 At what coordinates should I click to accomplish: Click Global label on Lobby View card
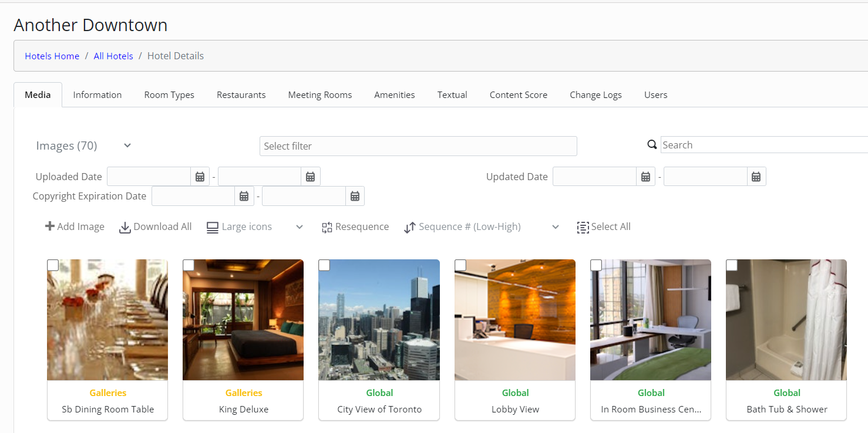(516, 393)
